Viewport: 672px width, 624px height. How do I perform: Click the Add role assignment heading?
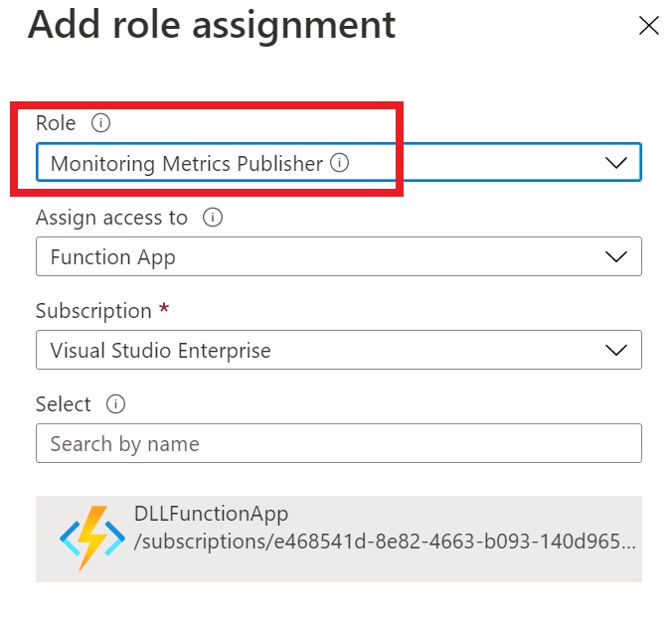(212, 25)
